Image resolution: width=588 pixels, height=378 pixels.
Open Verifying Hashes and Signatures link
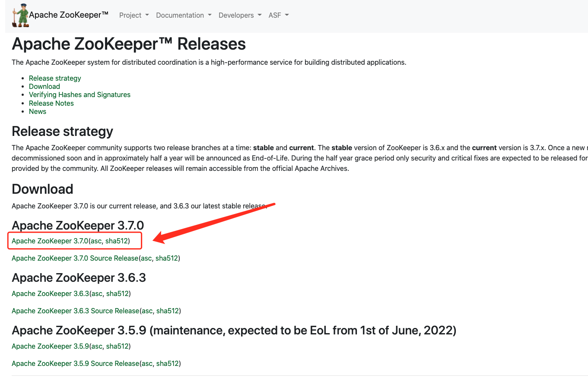click(79, 94)
